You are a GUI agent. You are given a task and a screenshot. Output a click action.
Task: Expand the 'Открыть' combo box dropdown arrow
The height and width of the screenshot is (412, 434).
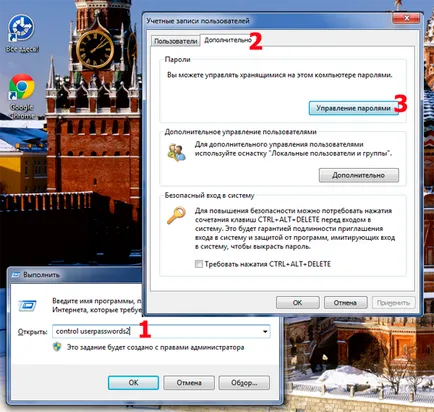click(x=265, y=331)
